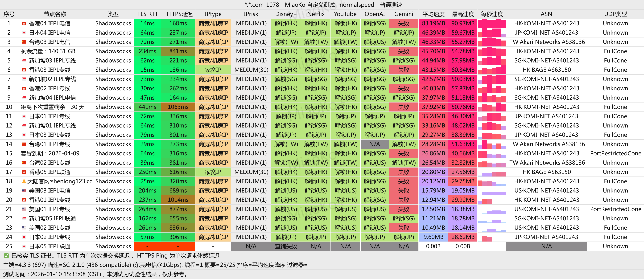Click the 套餐到期:2026-04-09 entry
This screenshot has width=644, height=279.
pos(50,153)
